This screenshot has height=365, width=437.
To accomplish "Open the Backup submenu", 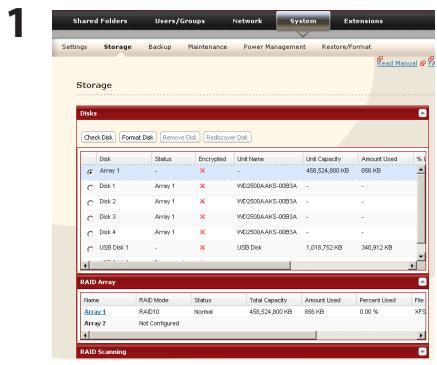I will pyautogui.click(x=160, y=47).
